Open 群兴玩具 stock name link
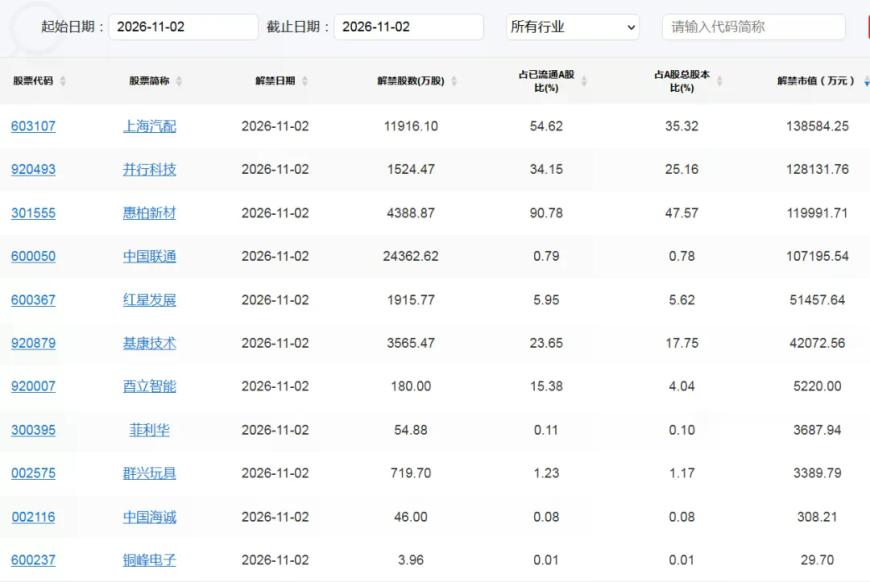The height and width of the screenshot is (582, 870). 149,473
